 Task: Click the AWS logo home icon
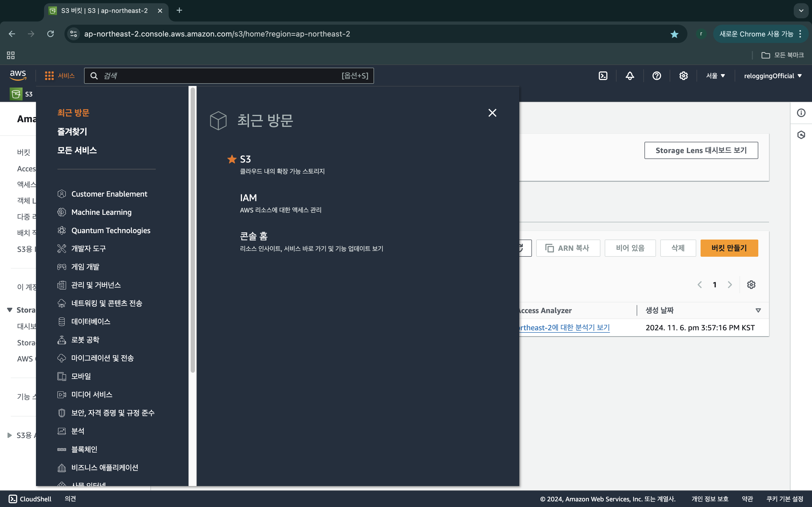pyautogui.click(x=18, y=75)
